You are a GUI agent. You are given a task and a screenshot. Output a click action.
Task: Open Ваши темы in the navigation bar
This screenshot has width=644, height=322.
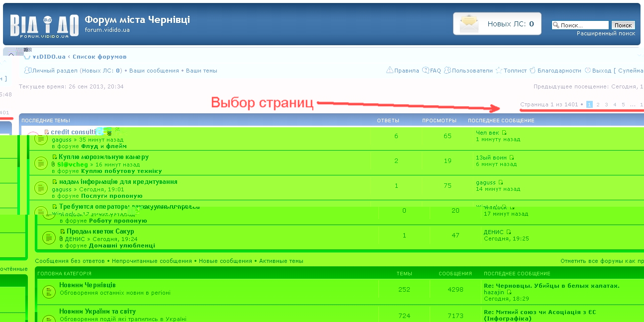pyautogui.click(x=201, y=71)
